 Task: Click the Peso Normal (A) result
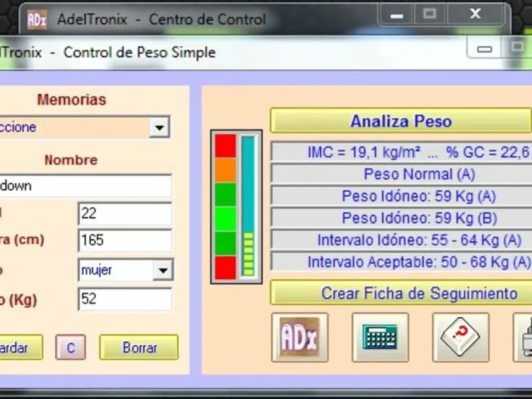coord(401,174)
